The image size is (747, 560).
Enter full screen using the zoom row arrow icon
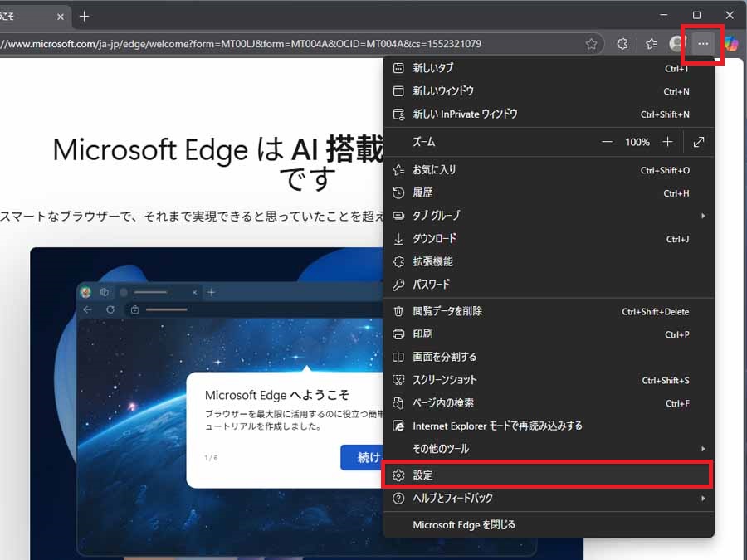[x=699, y=142]
